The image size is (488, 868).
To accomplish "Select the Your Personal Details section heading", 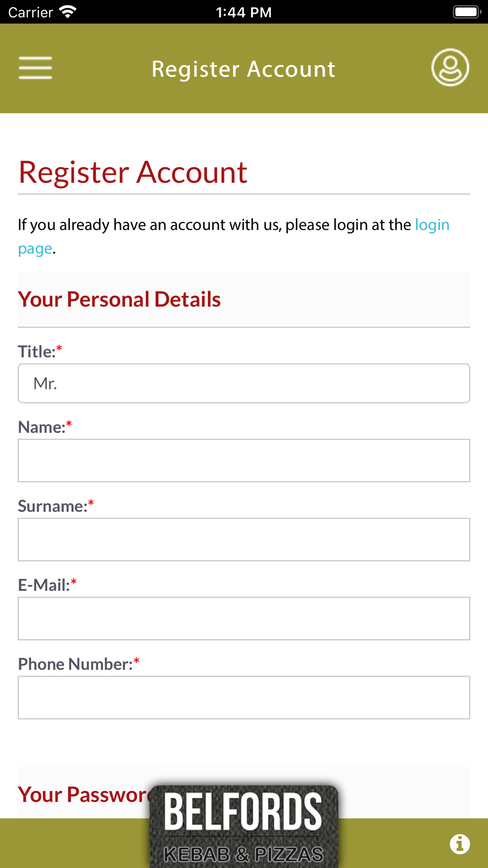I will click(x=119, y=299).
